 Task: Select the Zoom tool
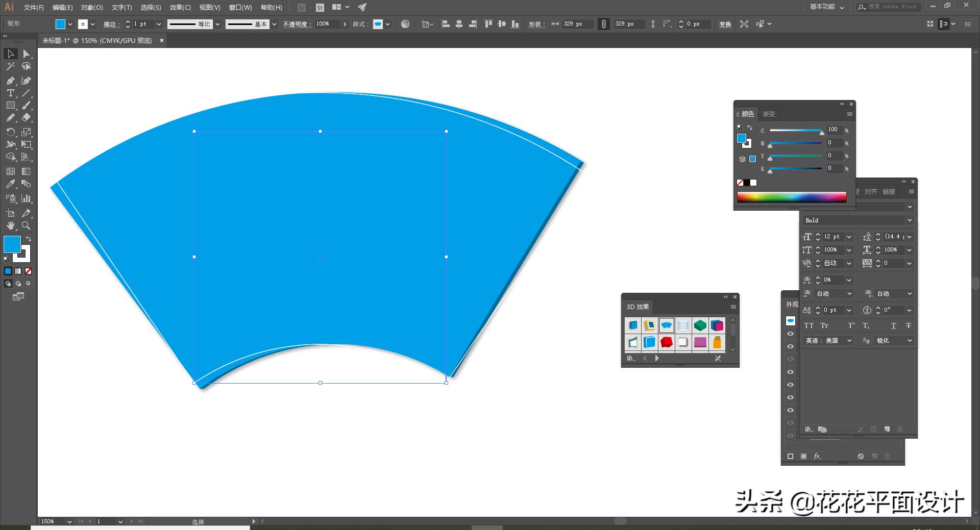27,225
